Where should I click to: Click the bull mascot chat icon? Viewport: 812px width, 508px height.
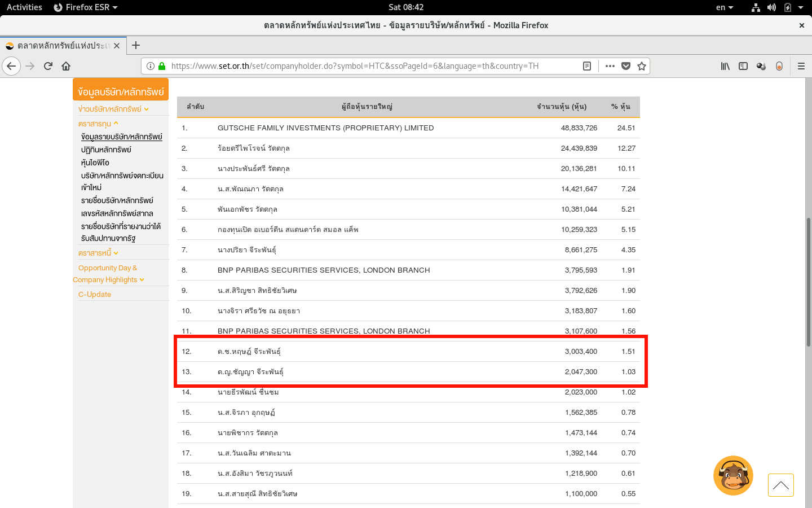pos(733,476)
